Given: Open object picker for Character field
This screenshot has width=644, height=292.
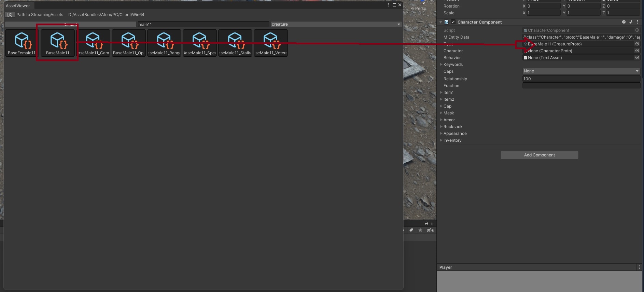Looking at the screenshot, I should [637, 51].
